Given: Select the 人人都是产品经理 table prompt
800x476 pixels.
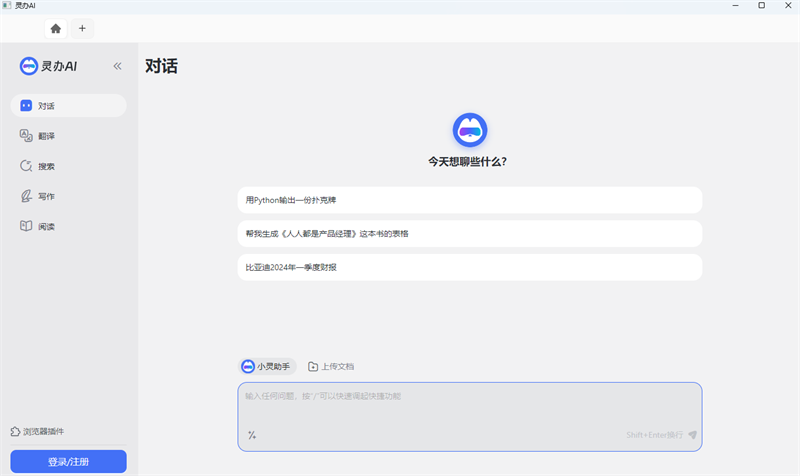Looking at the screenshot, I should (x=469, y=234).
